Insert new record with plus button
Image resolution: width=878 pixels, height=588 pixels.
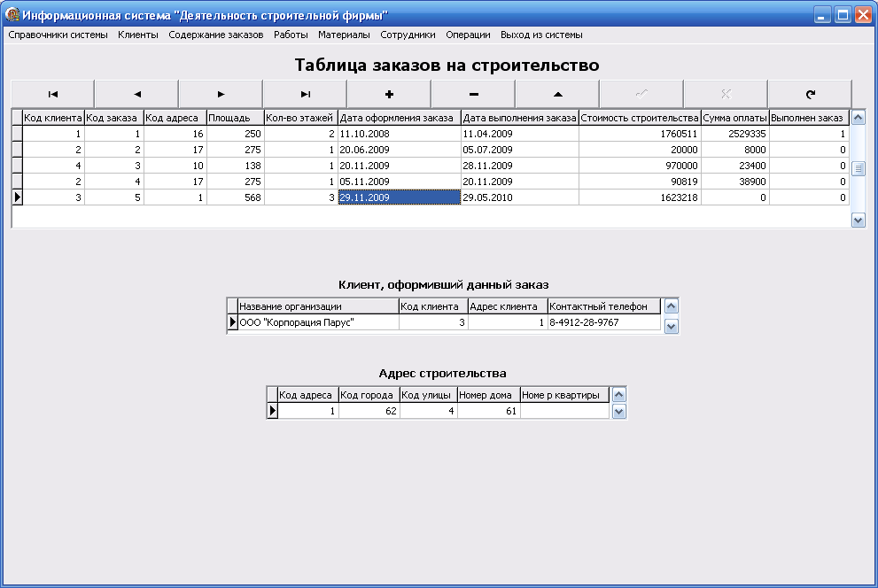(x=389, y=94)
